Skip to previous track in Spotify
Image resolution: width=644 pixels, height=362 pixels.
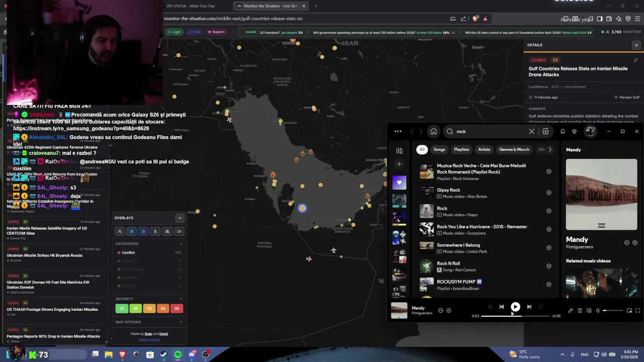pyautogui.click(x=502, y=307)
